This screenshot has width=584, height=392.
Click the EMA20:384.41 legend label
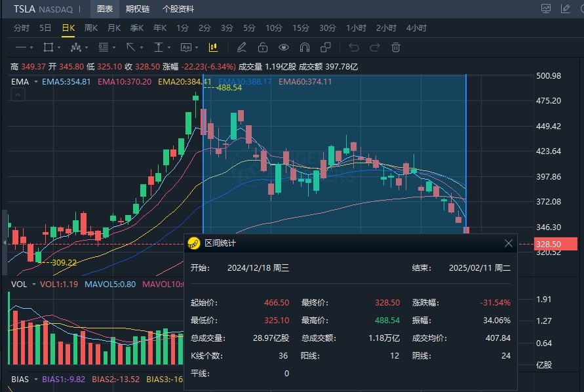pos(184,81)
